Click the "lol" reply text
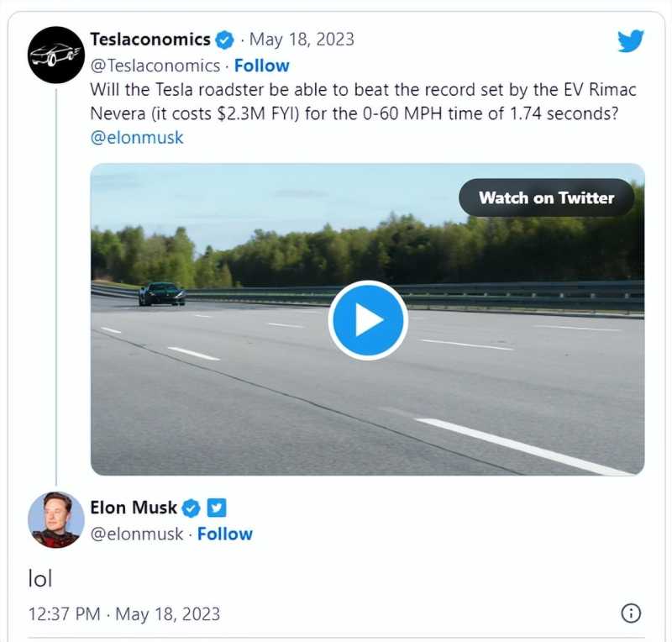 pyautogui.click(x=40, y=577)
